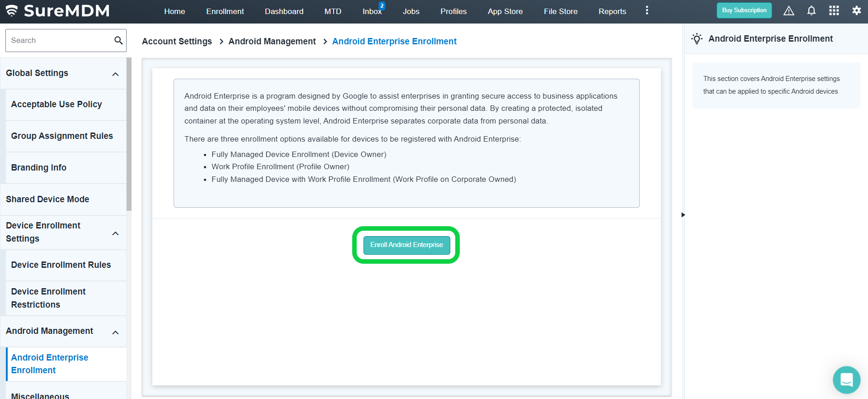
Task: Click 'Work Profile Enrollment (Profile Owner)' text
Action: 280,167
